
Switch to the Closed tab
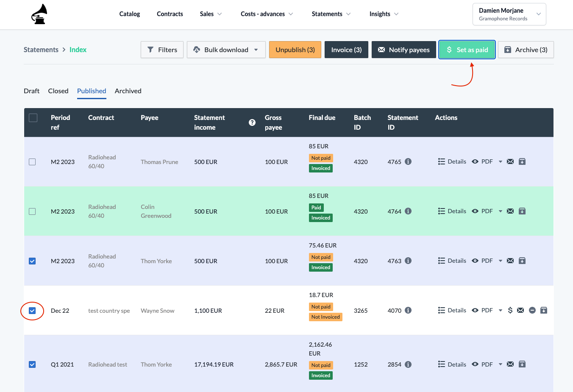[x=58, y=91]
